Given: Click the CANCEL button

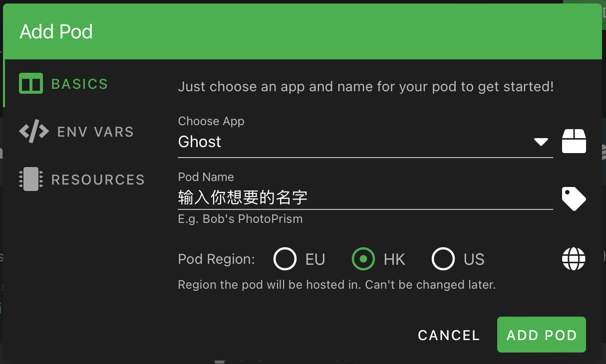Looking at the screenshot, I should (449, 335).
